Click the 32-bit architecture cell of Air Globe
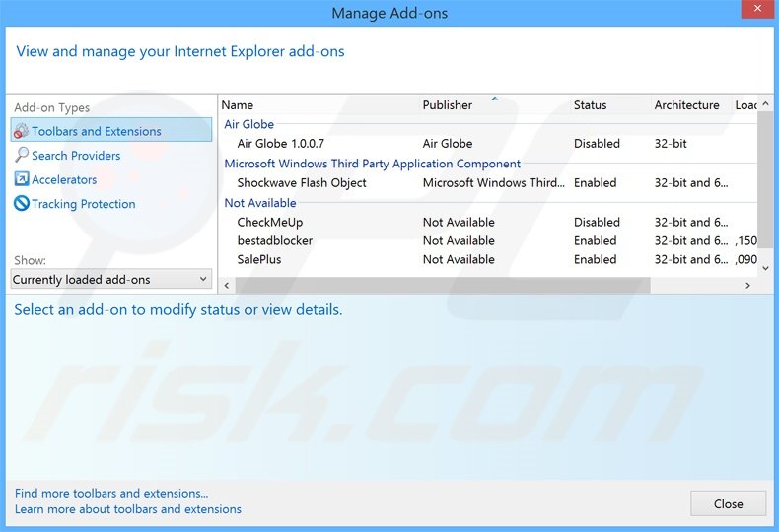The image size is (779, 532). click(x=671, y=144)
